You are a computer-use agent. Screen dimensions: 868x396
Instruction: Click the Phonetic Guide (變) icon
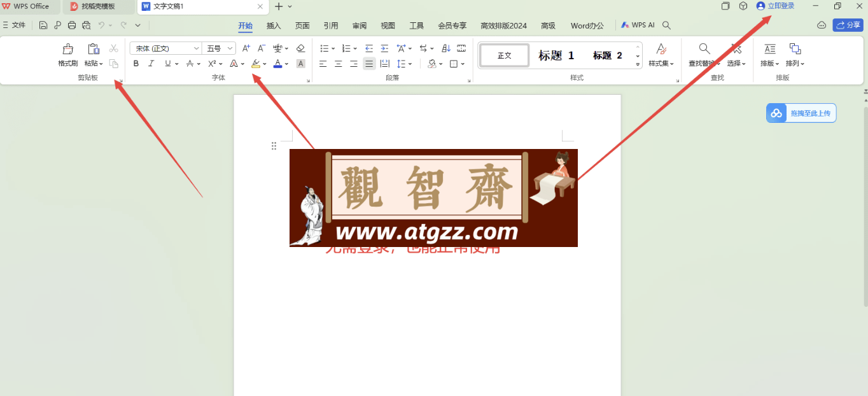pos(277,48)
